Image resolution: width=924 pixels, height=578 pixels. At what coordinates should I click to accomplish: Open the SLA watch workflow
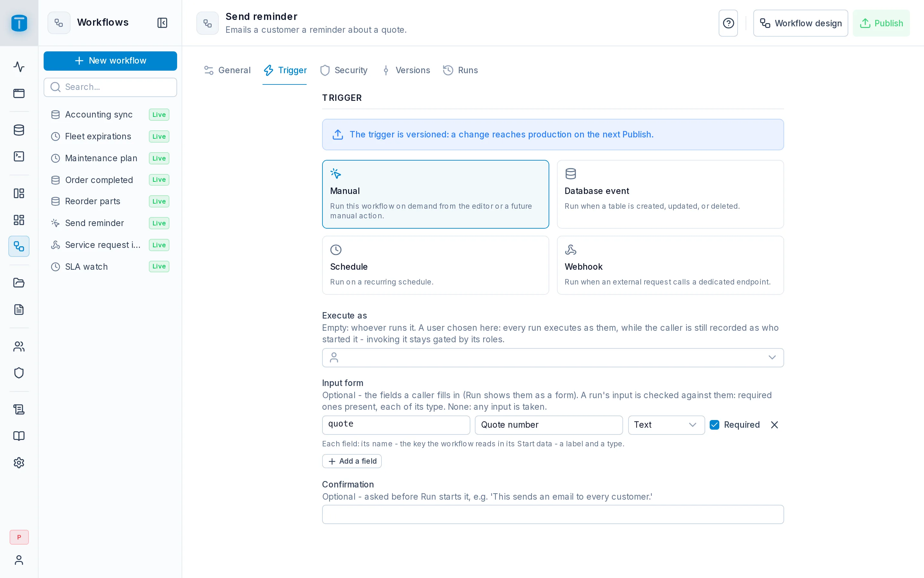point(110,267)
